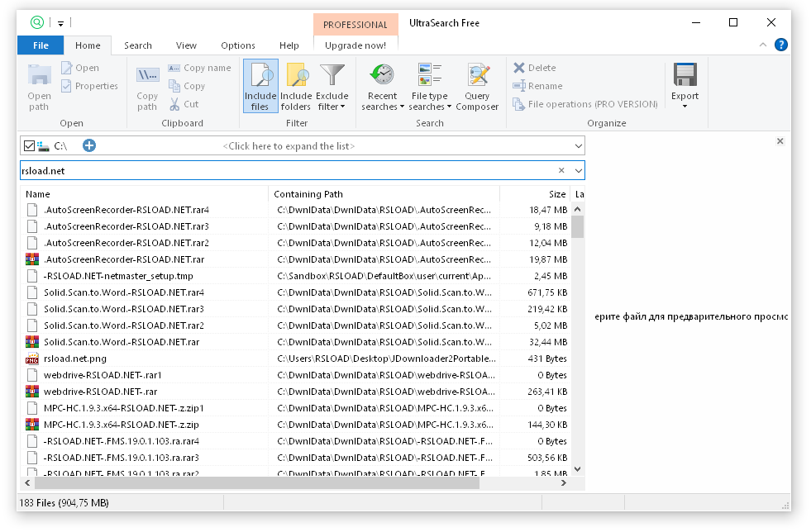Click the horizontal scrollbar thumb
This screenshot has height=532, width=811.
pyautogui.click(x=257, y=483)
